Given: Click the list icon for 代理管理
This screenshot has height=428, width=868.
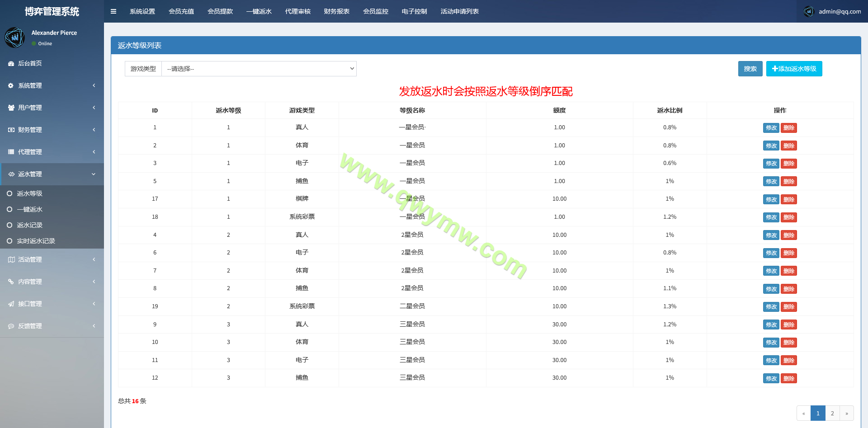Looking at the screenshot, I should tap(11, 152).
